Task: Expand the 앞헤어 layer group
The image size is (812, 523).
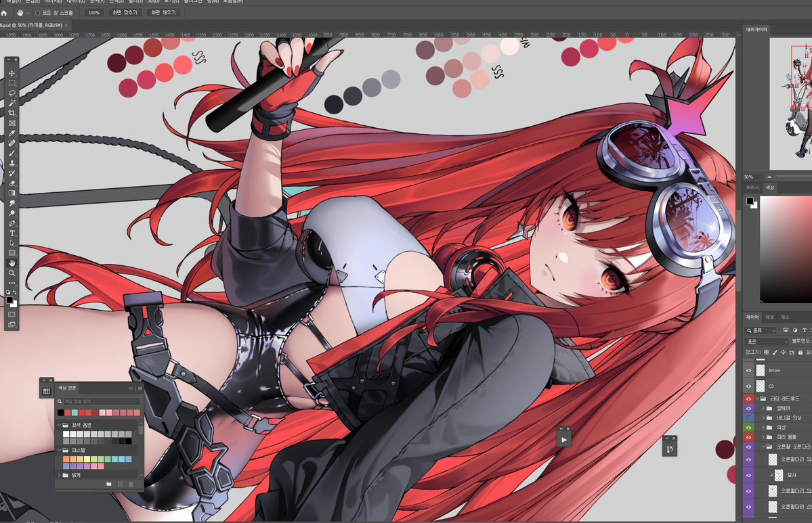Action: (763, 408)
